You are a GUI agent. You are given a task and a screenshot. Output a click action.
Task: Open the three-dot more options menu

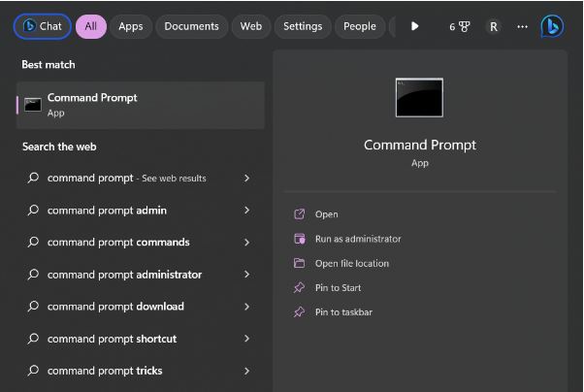pos(522,27)
